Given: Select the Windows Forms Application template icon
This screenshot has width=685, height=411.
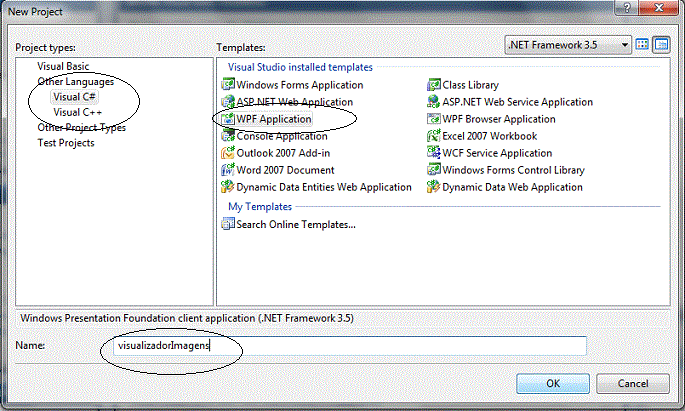Looking at the screenshot, I should coord(228,85).
